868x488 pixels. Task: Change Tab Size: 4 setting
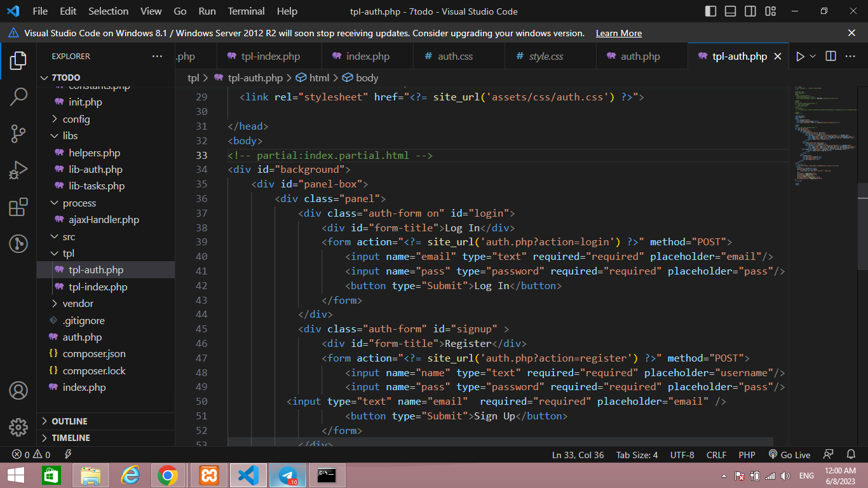637,455
